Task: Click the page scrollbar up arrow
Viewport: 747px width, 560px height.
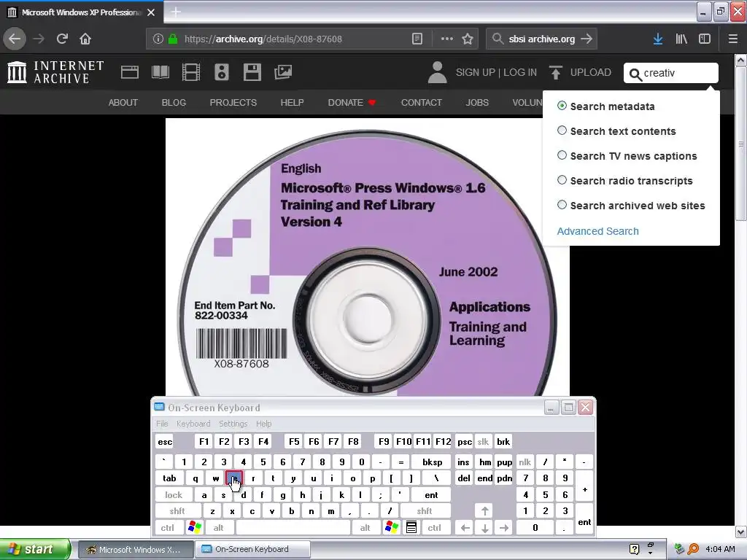Action: pyautogui.click(x=740, y=60)
